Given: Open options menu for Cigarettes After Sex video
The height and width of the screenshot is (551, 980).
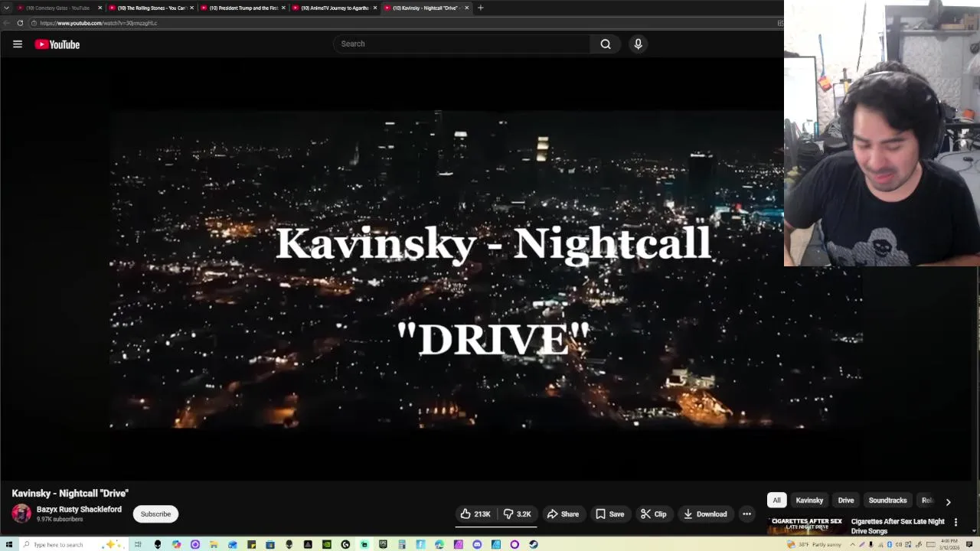Looking at the screenshot, I should click(x=955, y=522).
